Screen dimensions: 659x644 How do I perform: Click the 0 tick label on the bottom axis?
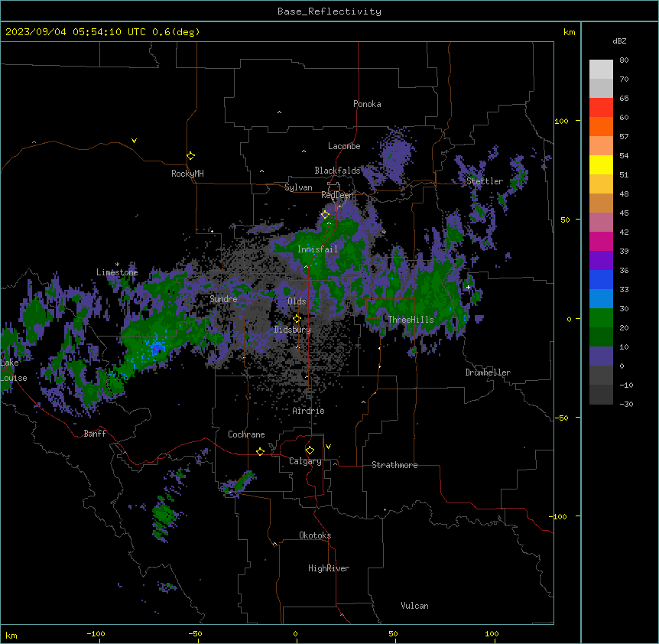coord(295,634)
